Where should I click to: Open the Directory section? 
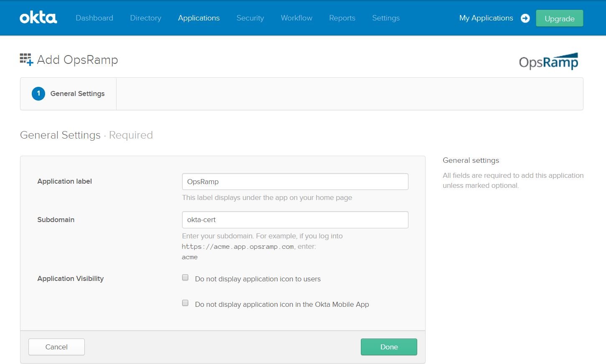(x=145, y=18)
